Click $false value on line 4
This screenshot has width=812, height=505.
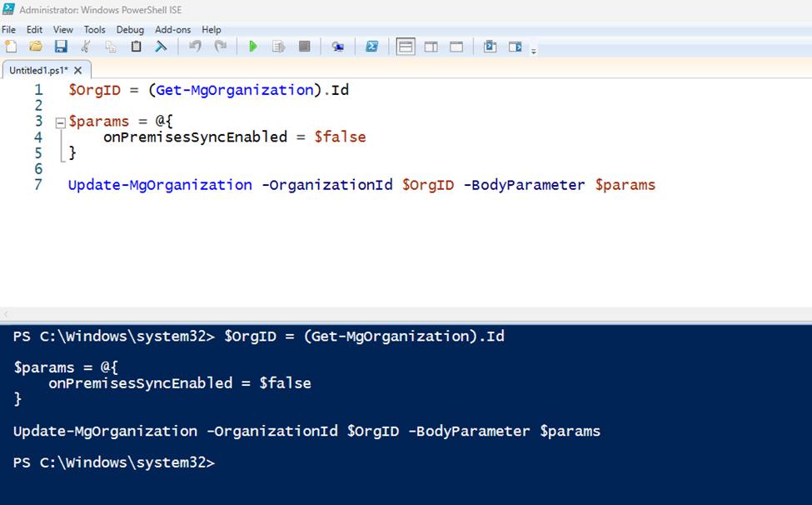[x=341, y=137]
